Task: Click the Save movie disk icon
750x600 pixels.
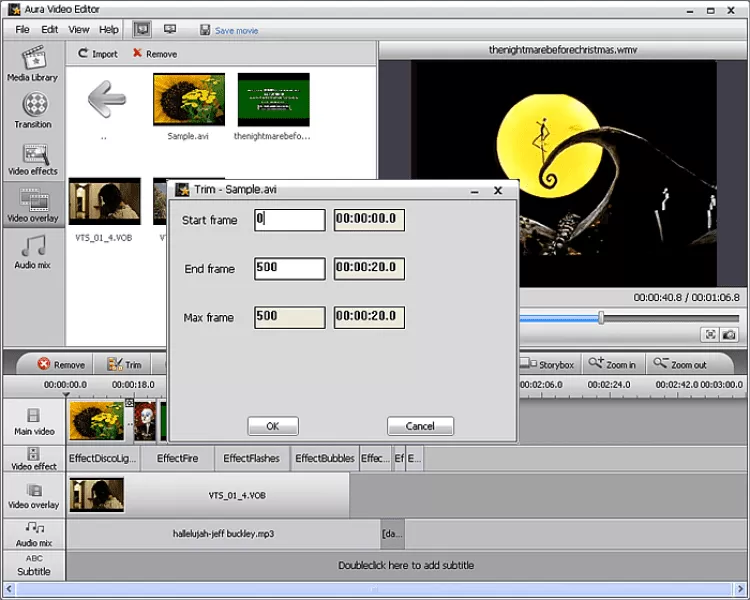Action: tap(205, 30)
